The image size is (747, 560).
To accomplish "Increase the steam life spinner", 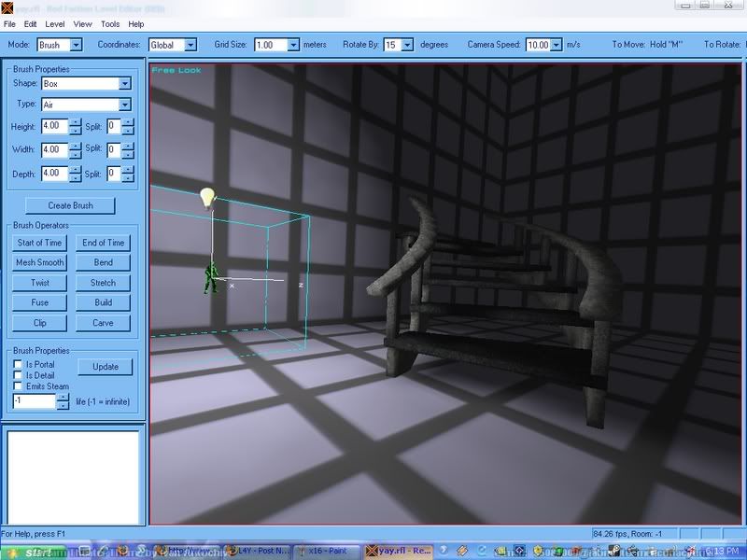I will pos(63,398).
